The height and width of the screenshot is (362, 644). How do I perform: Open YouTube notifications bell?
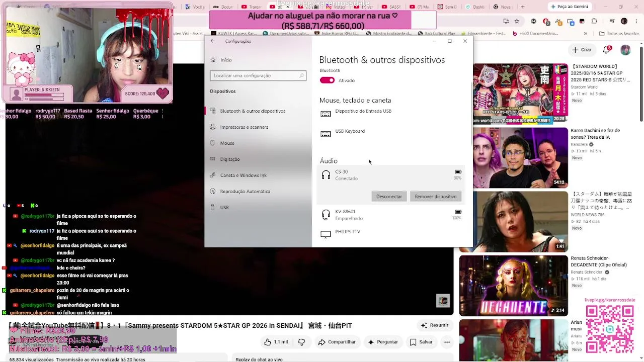click(x=607, y=49)
